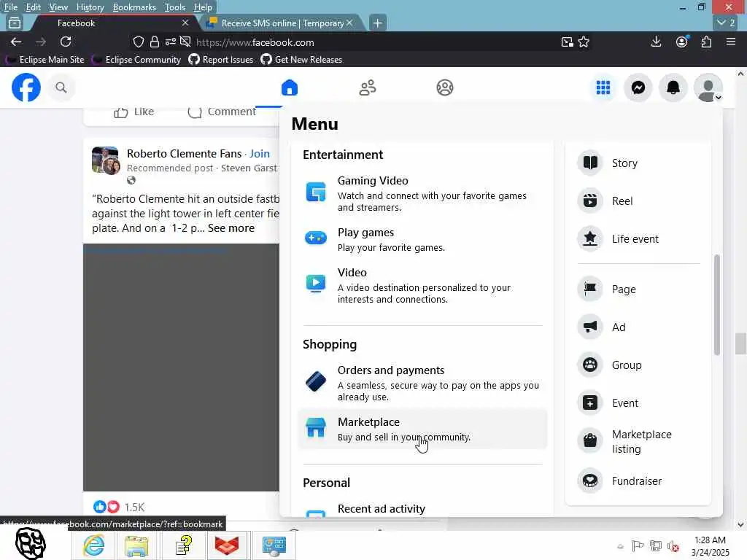
Task: Open a new browser tab
Action: pyautogui.click(x=377, y=23)
